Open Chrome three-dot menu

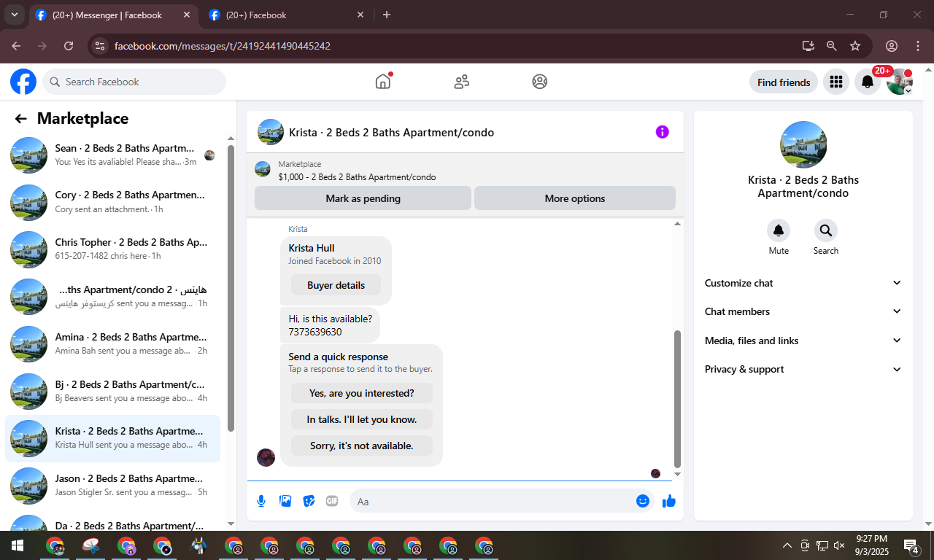click(x=918, y=46)
